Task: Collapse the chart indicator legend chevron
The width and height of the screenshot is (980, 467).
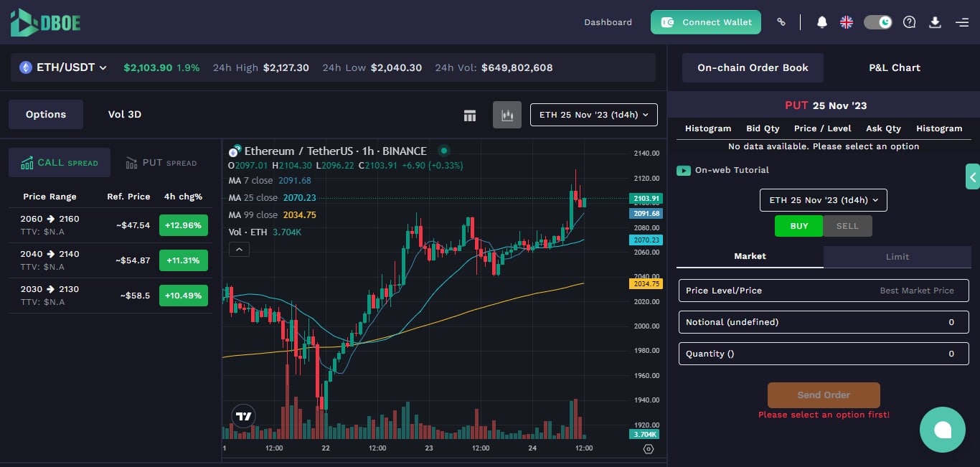Action: 239,249
